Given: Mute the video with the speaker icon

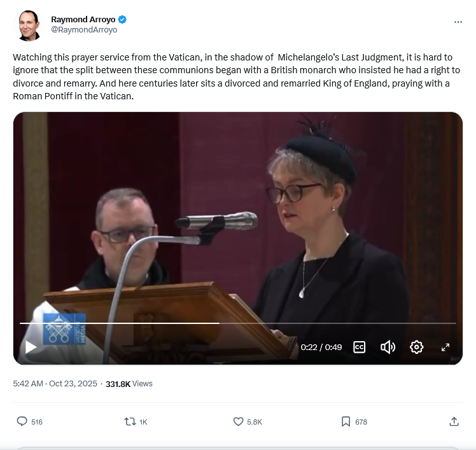Looking at the screenshot, I should point(388,347).
